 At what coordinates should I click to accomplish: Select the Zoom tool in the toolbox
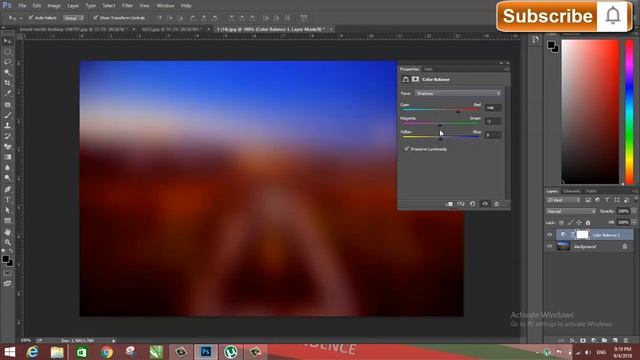(x=7, y=242)
